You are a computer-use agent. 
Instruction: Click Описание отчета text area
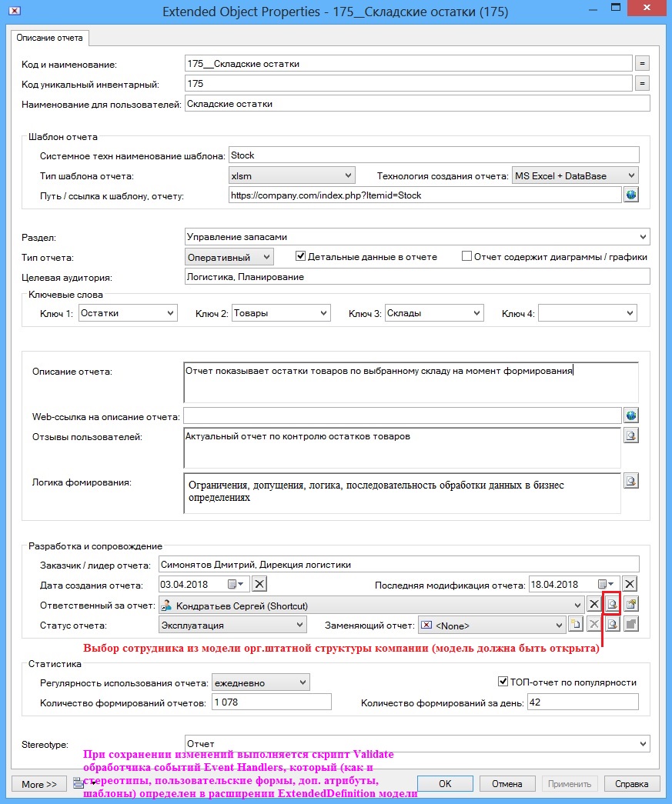411,382
